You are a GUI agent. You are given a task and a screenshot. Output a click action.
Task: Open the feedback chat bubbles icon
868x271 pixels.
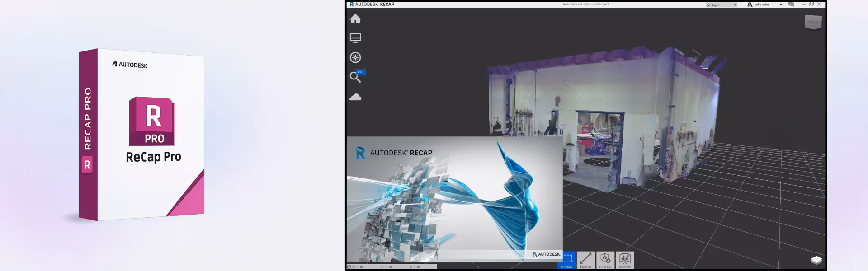coord(791,4)
